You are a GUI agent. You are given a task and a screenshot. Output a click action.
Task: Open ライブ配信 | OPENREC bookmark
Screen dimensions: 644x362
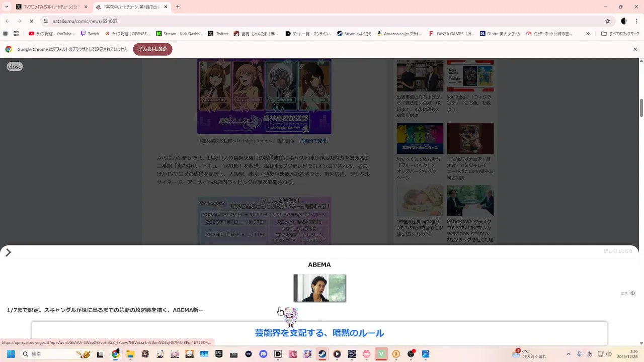click(x=127, y=34)
